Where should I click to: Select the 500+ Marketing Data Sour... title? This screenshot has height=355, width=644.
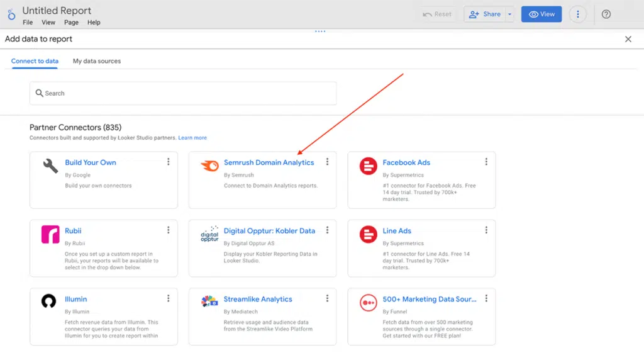tap(429, 299)
